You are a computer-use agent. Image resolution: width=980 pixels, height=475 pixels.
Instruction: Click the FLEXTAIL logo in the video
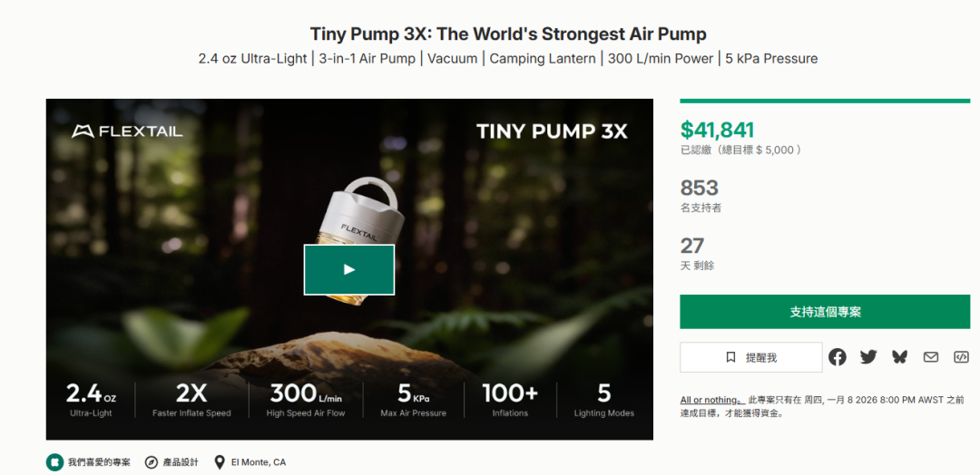[127, 131]
